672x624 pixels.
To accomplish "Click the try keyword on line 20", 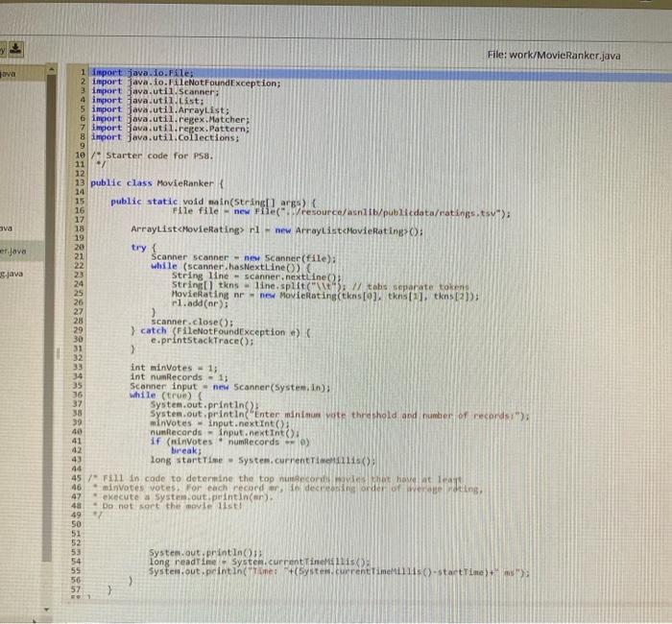I will [138, 248].
